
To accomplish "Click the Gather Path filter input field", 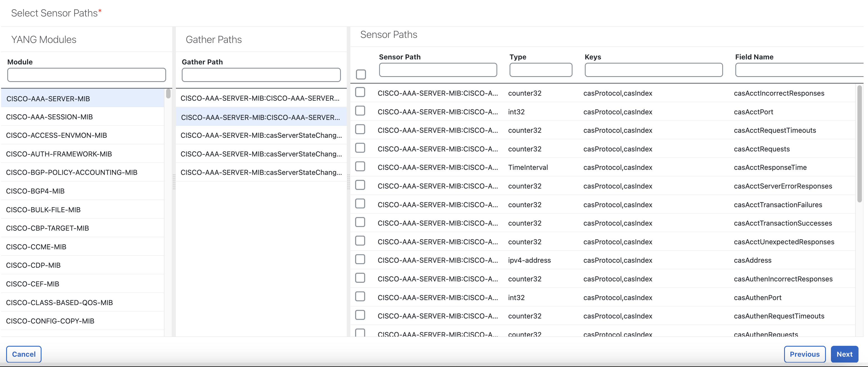I will pos(261,75).
